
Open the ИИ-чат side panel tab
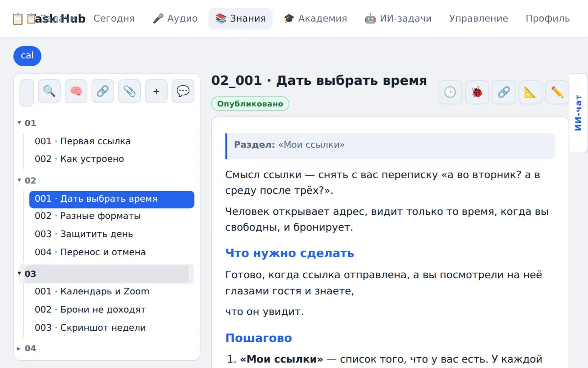pyautogui.click(x=578, y=113)
